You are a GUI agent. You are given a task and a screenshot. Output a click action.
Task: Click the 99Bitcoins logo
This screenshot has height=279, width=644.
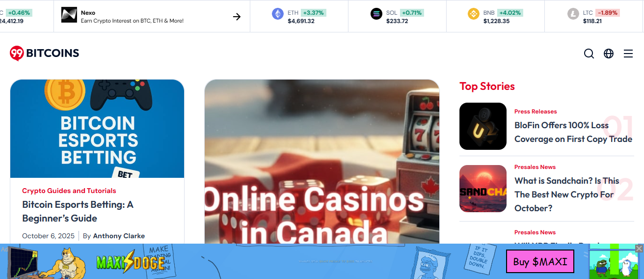(x=44, y=53)
